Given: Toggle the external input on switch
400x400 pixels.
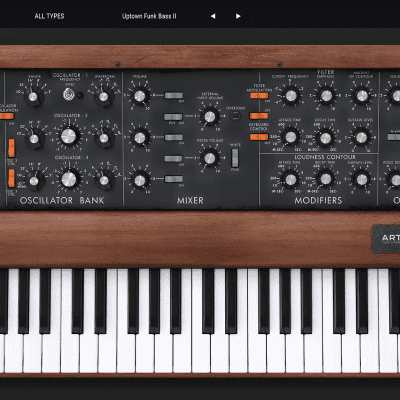Looking at the screenshot, I should [173, 117].
